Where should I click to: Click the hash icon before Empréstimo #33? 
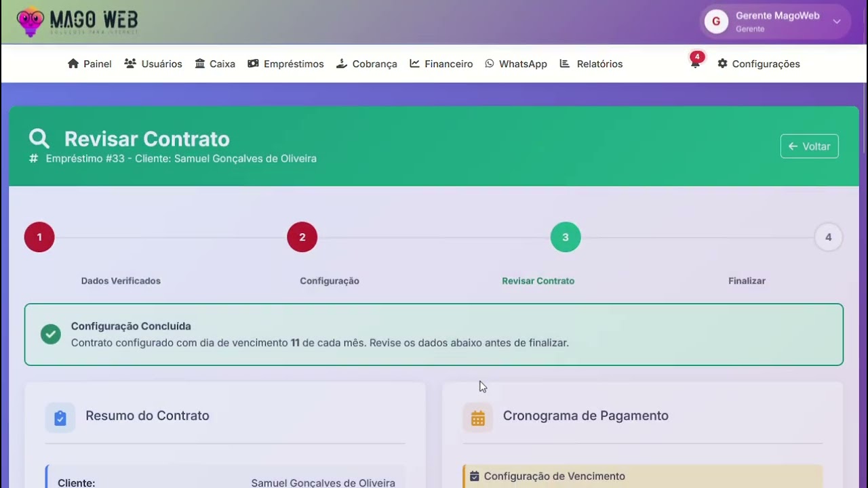coord(33,159)
